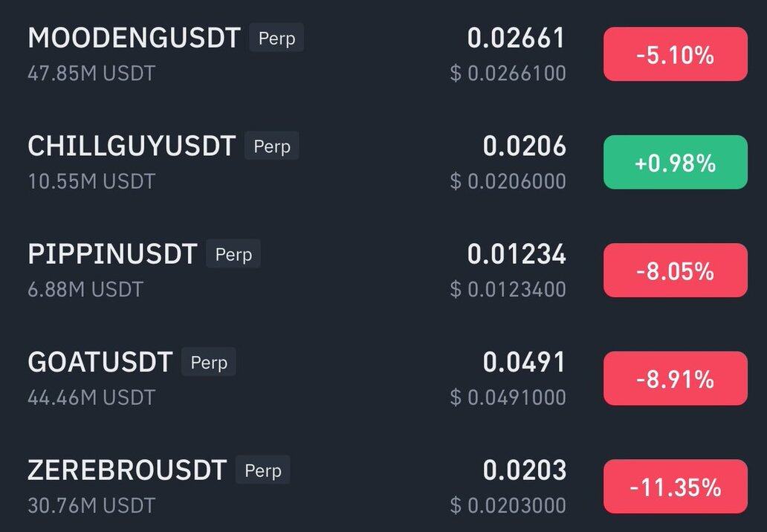Screen dimensions: 767x532
Task: Click the Perp tag beside PIPPINUSDT
Action: [x=233, y=254]
